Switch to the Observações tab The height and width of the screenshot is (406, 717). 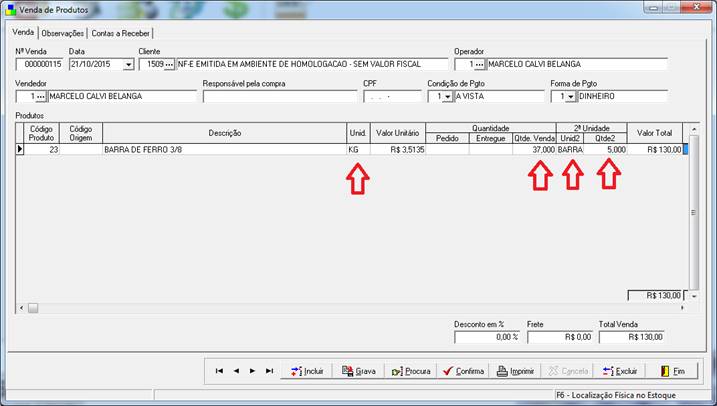pos(63,33)
